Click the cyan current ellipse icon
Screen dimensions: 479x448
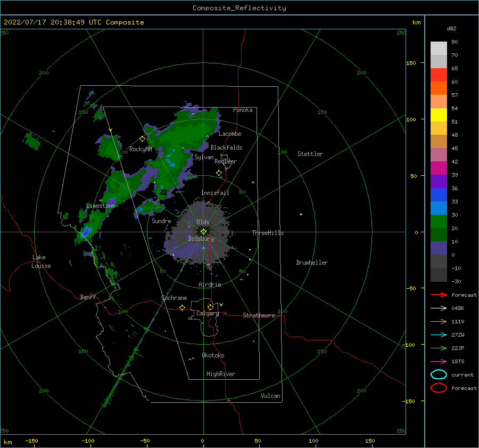pyautogui.click(x=439, y=374)
